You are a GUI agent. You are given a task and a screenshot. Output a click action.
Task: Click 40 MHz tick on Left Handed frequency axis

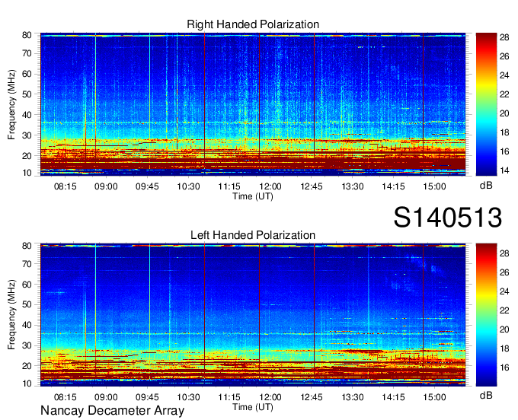point(27,325)
